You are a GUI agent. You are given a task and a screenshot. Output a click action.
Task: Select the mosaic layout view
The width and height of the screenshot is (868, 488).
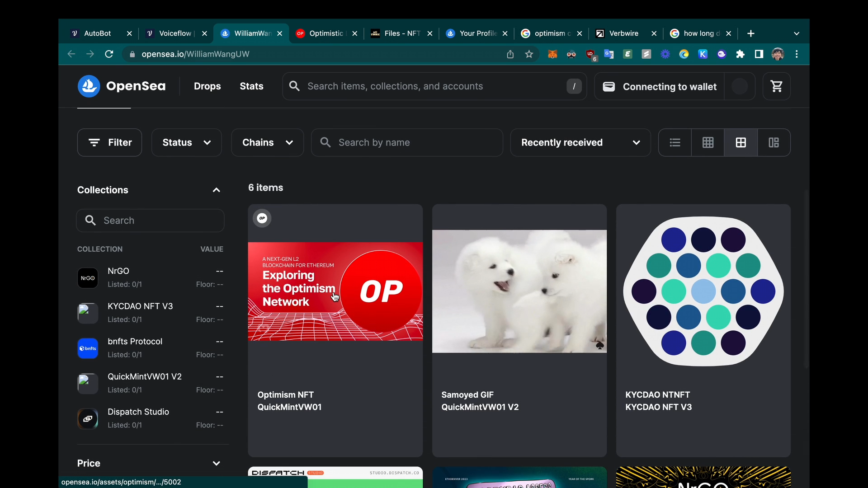774,143
